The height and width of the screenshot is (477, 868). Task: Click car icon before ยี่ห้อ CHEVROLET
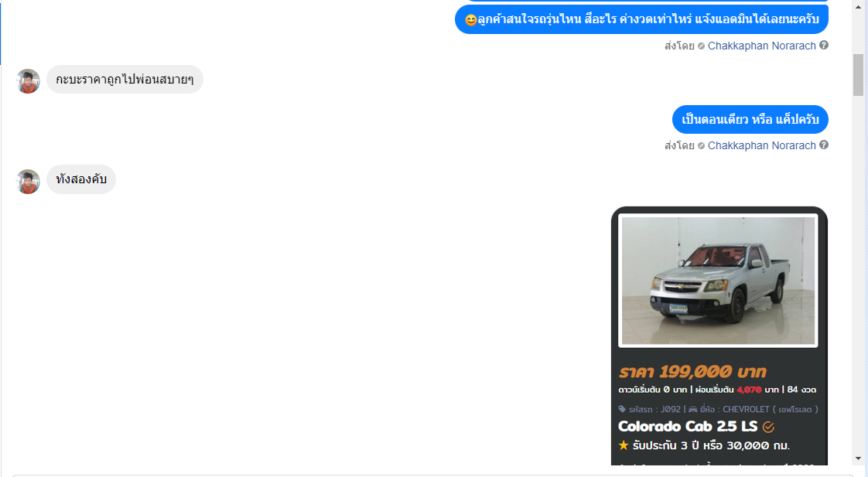692,410
